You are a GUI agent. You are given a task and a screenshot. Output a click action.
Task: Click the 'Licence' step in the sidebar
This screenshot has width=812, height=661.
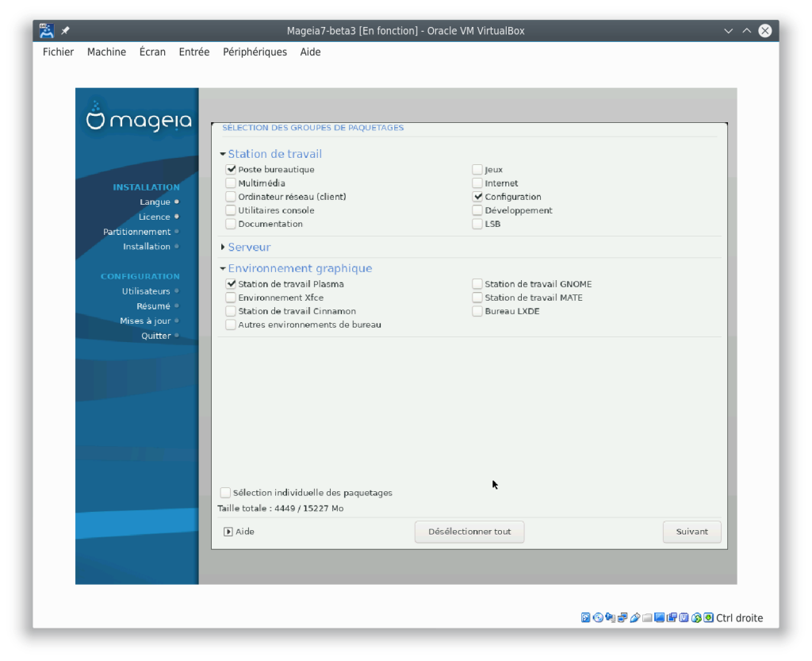click(155, 217)
